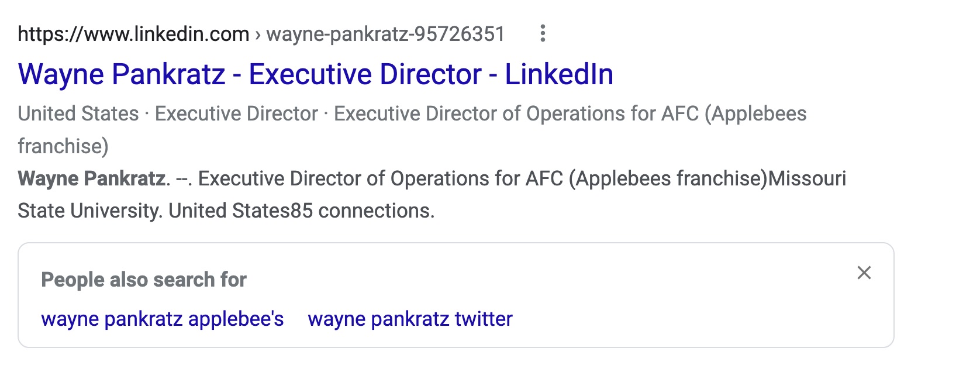
Task: Click the word LinkedIn in the blue title
Action: click(559, 74)
